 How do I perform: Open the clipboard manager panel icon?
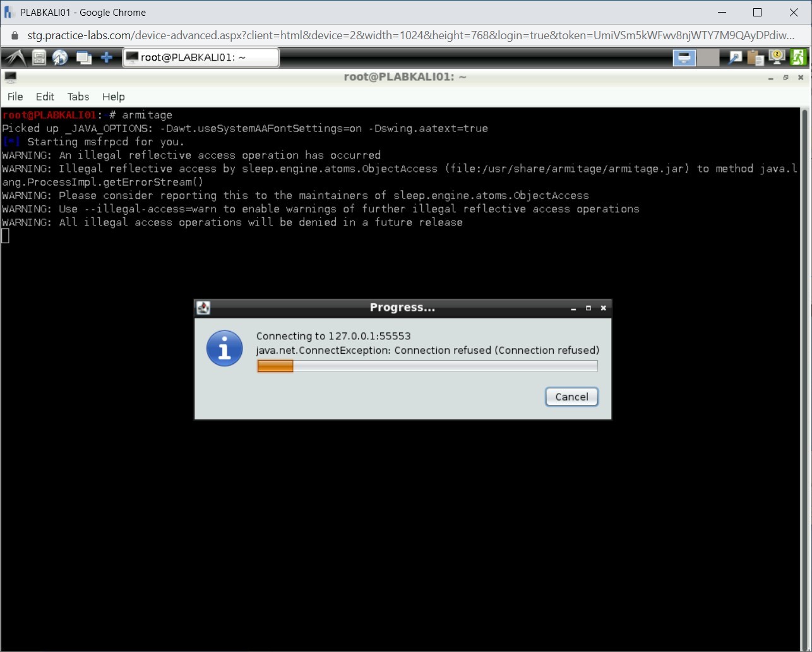coord(755,57)
